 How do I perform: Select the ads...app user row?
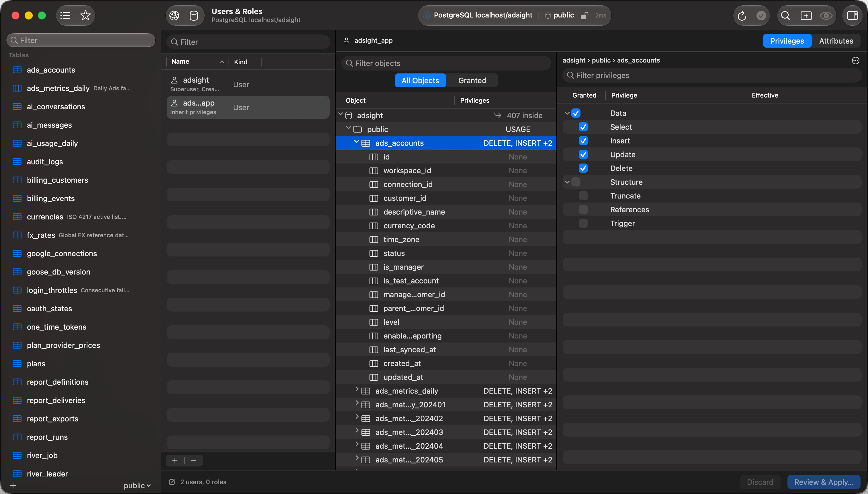(x=248, y=107)
